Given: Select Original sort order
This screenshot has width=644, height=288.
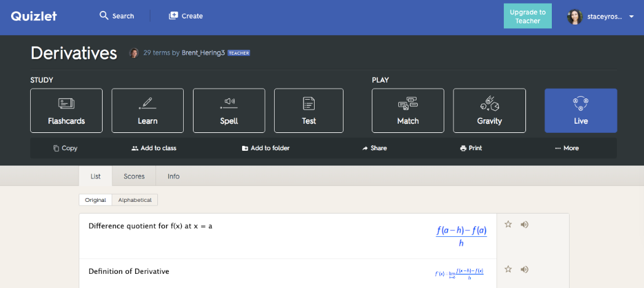Looking at the screenshot, I should pyautogui.click(x=95, y=200).
